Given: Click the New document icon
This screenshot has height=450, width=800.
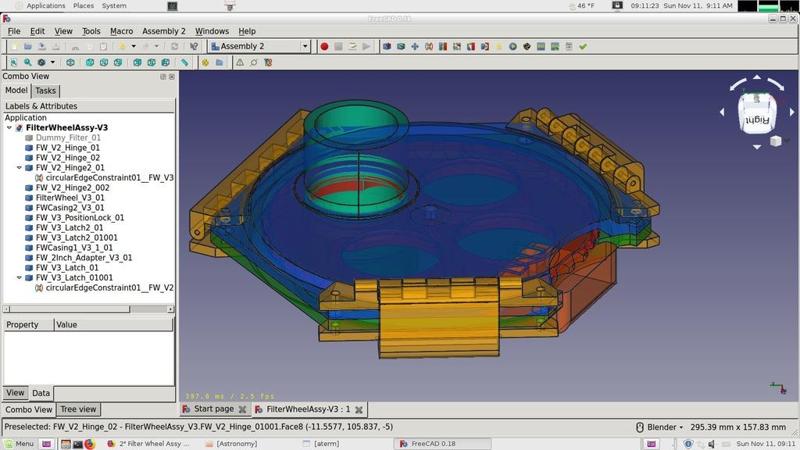Looking at the screenshot, I should pos(14,46).
